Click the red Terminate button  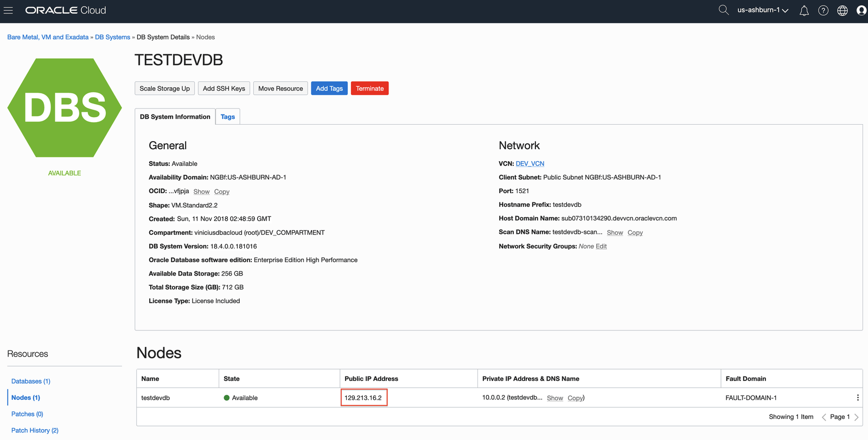(x=369, y=88)
